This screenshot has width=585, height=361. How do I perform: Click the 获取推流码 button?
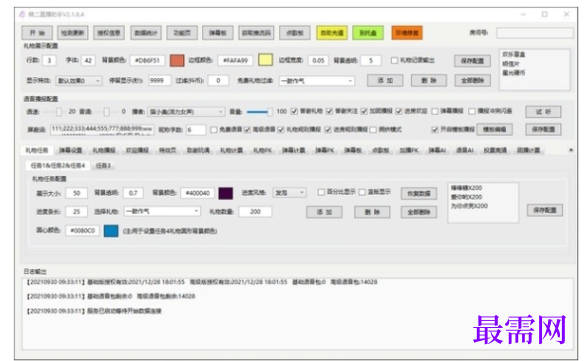pyautogui.click(x=256, y=33)
